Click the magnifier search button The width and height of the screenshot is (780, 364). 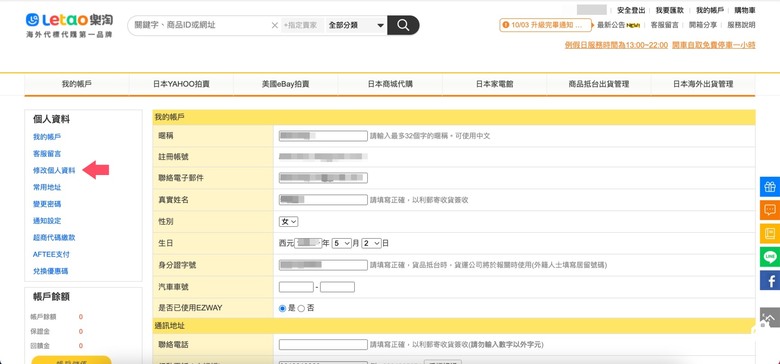tap(403, 25)
